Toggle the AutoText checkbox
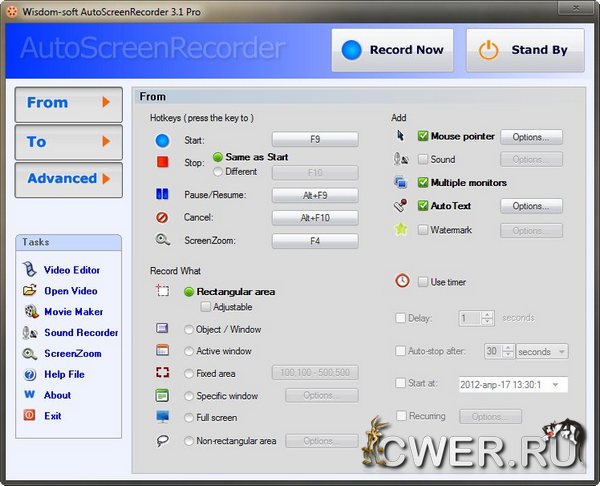The image size is (600, 486). pos(422,205)
